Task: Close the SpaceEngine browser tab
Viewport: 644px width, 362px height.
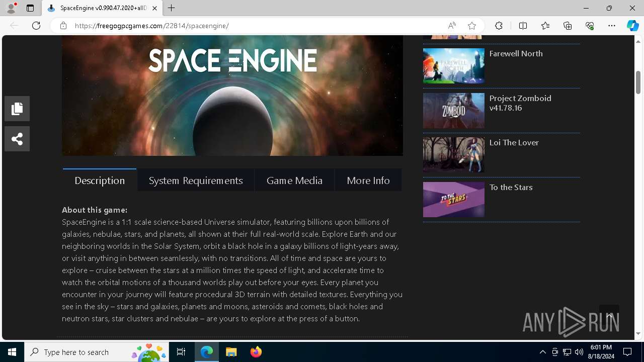Action: (x=154, y=8)
